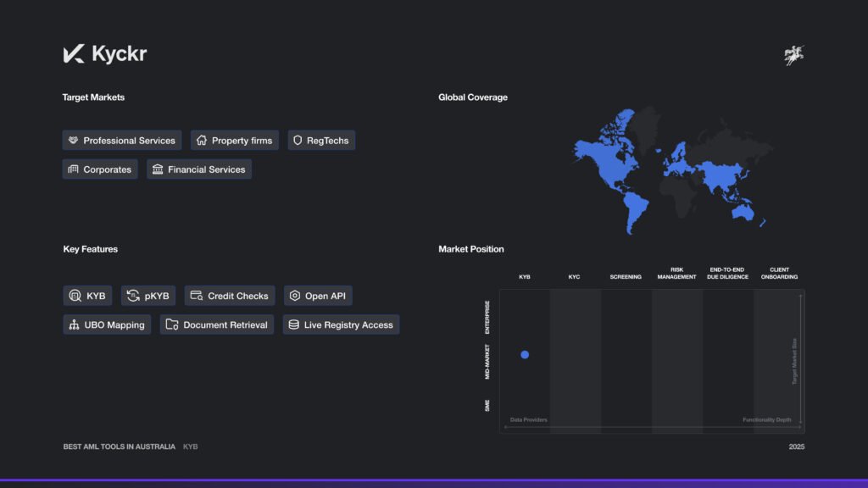Click the hierarchy icon in UBO Mapping

74,324
